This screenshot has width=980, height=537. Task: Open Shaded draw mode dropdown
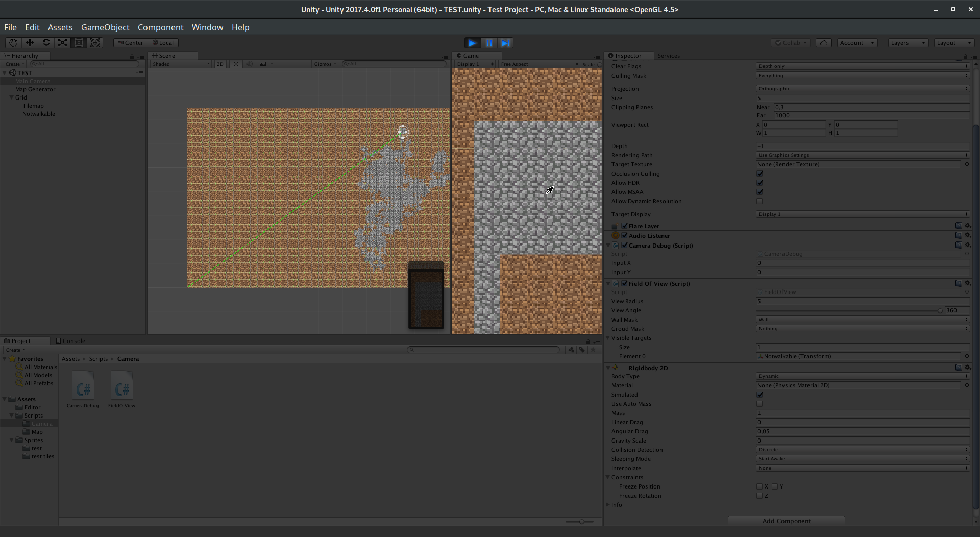[x=181, y=64]
